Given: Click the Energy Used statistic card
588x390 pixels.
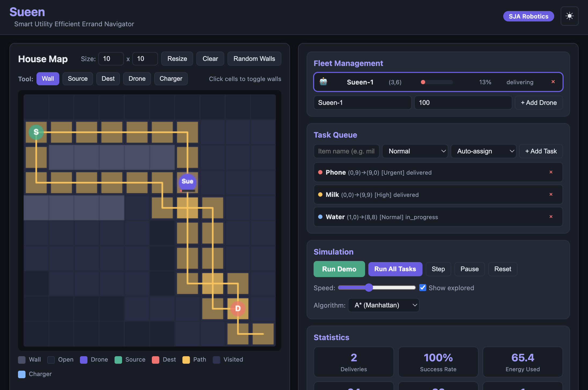Looking at the screenshot, I should click(523, 362).
